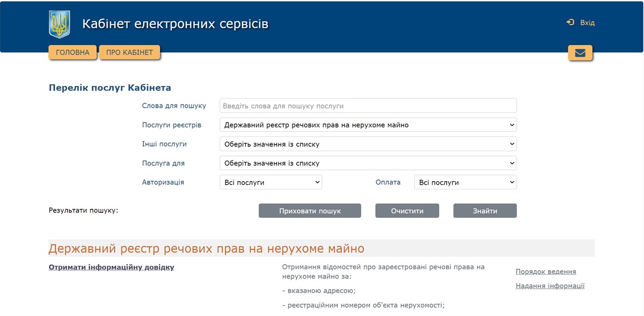Open the Послуги реєстрів dropdown
The width and height of the screenshot is (644, 316).
point(368,125)
